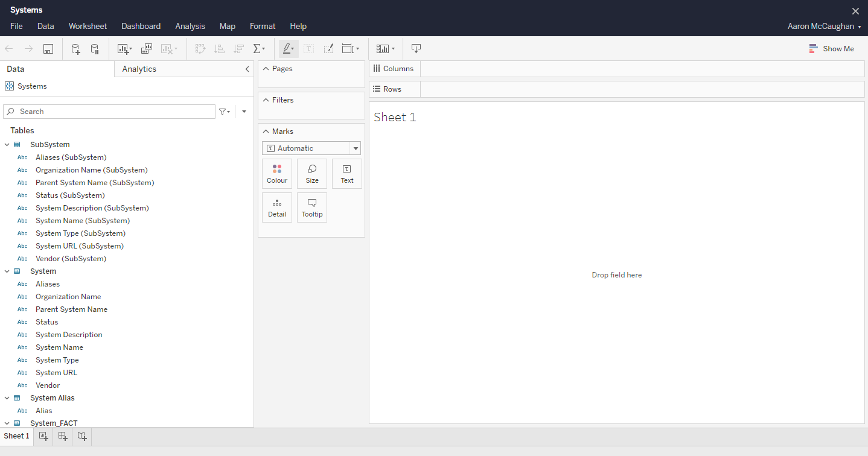Open the Size marks card
The image size is (868, 456).
312,174
